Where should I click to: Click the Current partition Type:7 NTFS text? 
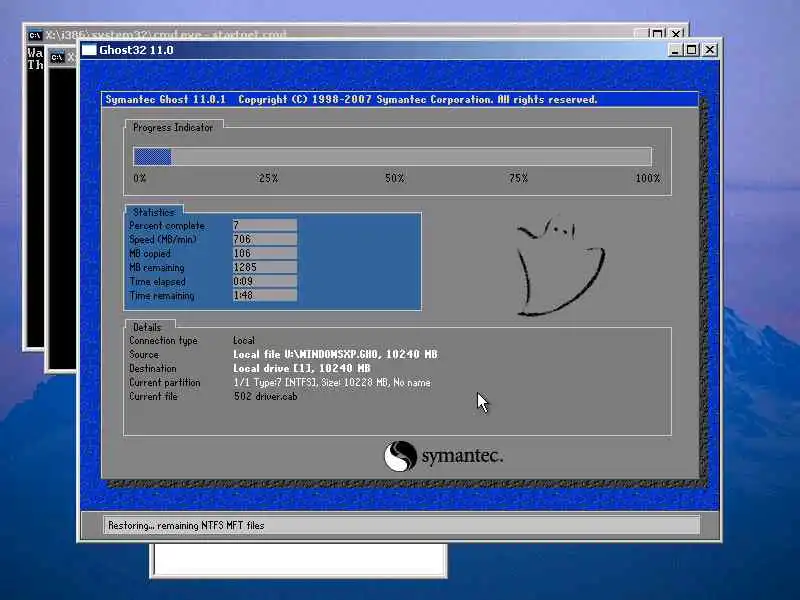[332, 382]
